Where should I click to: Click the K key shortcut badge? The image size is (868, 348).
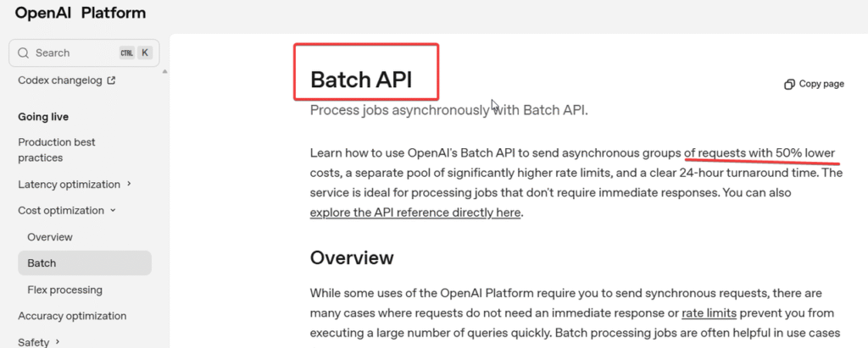click(x=145, y=52)
